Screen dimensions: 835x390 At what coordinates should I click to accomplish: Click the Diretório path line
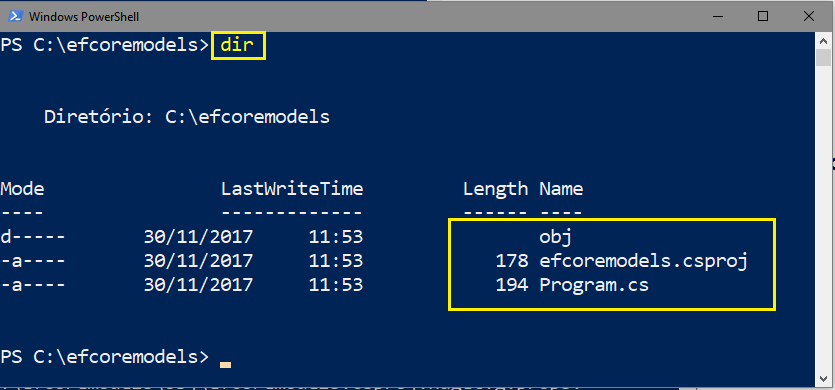coord(186,117)
